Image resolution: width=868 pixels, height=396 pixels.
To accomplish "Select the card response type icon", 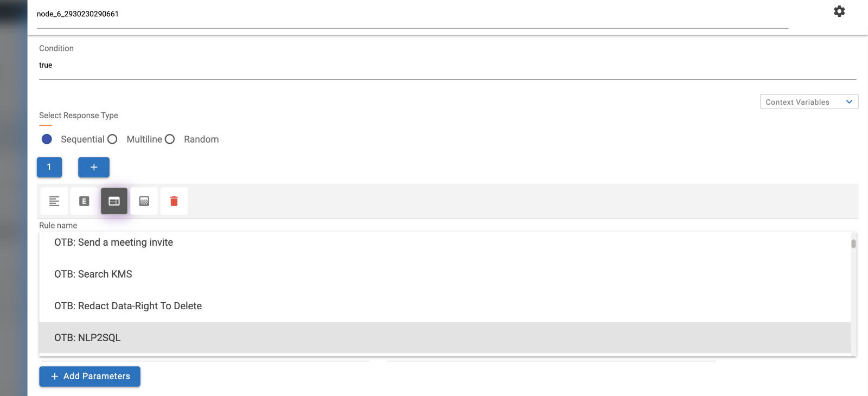I will [x=114, y=201].
